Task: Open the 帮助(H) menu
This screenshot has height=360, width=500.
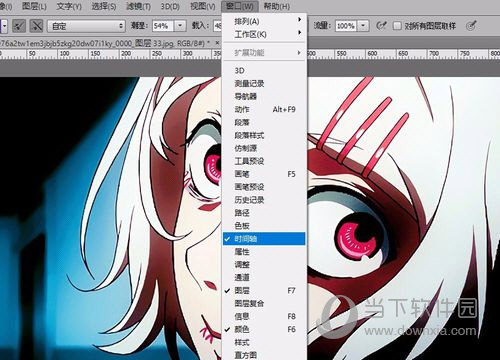Action: pyautogui.click(x=276, y=6)
